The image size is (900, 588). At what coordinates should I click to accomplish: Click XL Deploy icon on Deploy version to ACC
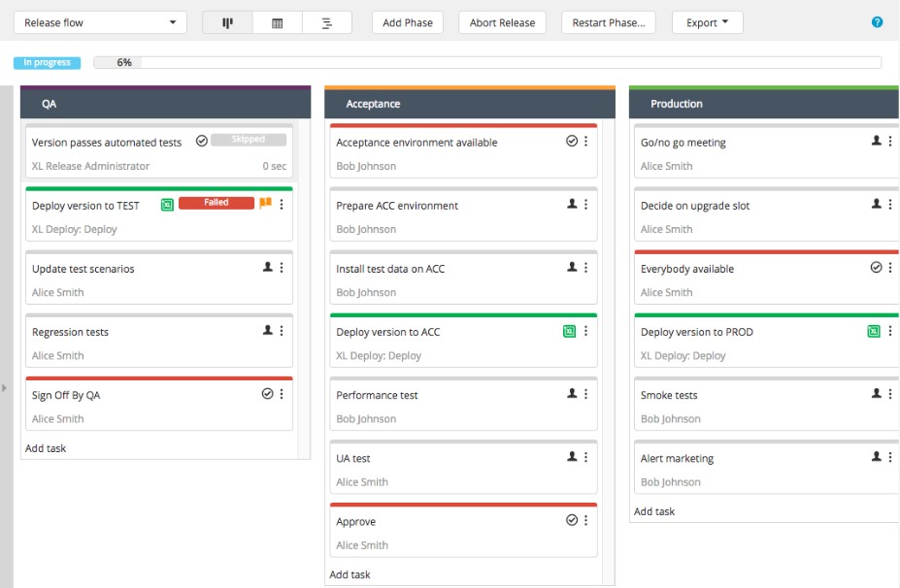click(x=570, y=332)
